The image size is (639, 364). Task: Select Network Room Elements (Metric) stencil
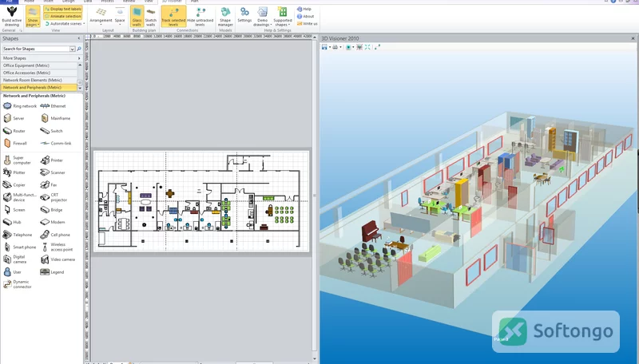click(x=39, y=80)
